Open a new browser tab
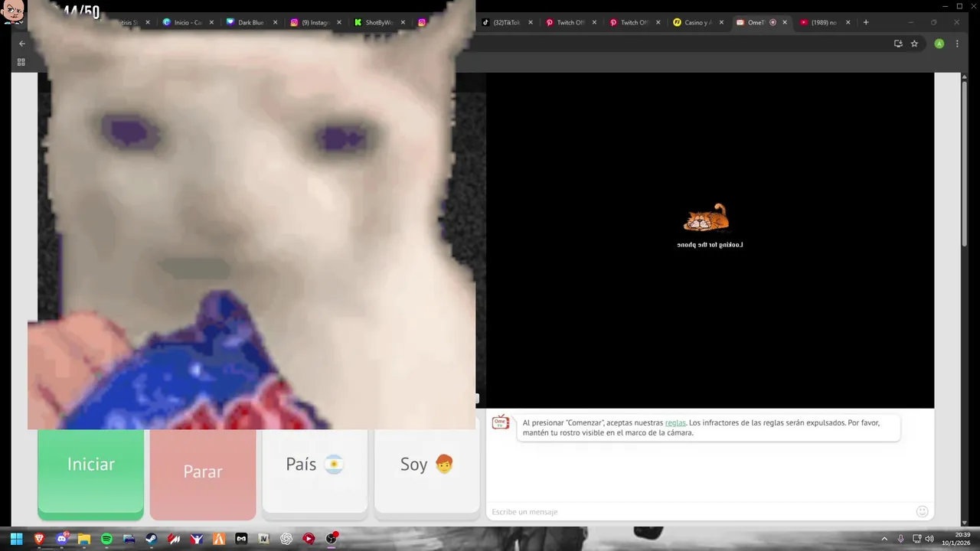Image resolution: width=980 pixels, height=551 pixels. coord(866,22)
